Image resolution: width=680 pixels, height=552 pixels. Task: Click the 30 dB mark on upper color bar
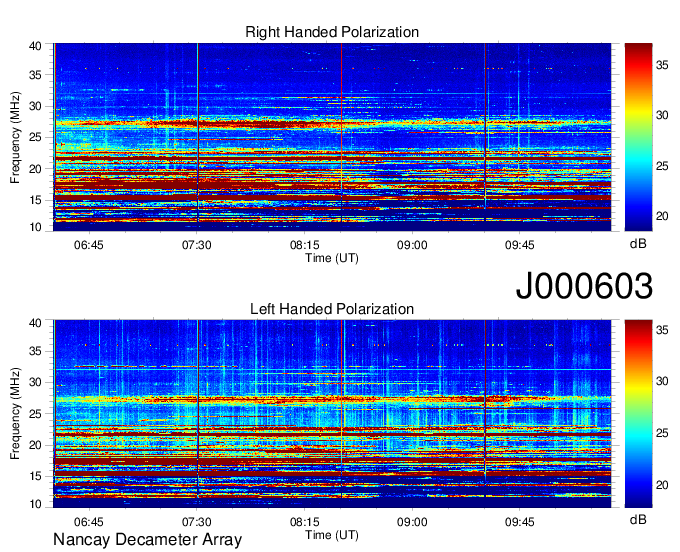click(662, 115)
